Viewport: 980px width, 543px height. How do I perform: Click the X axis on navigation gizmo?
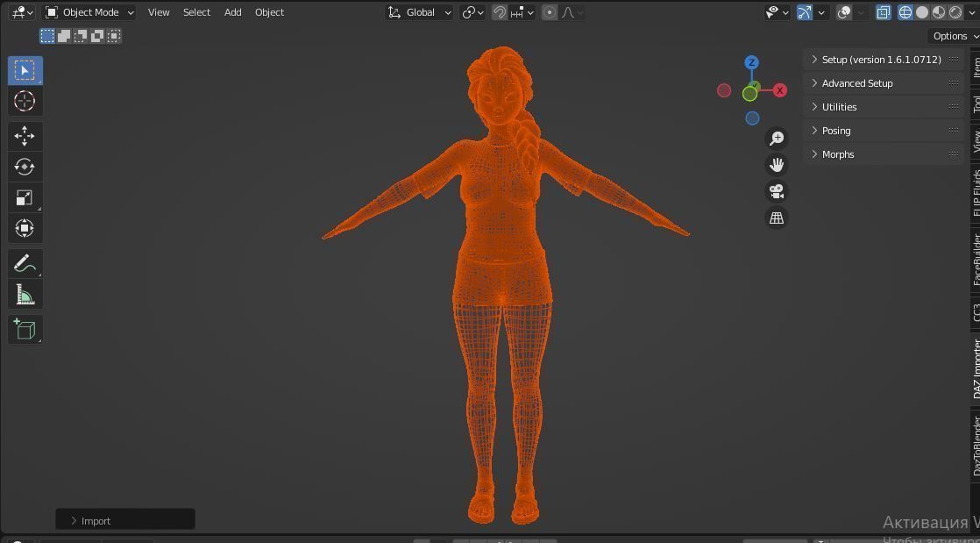click(x=780, y=90)
